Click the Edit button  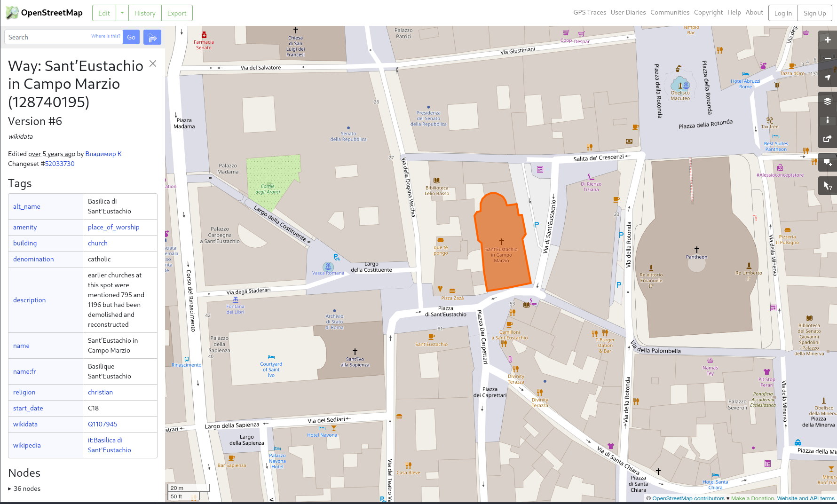104,13
